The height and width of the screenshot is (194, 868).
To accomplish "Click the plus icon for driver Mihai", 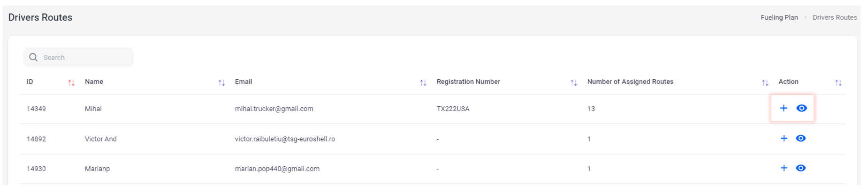I will 784,108.
